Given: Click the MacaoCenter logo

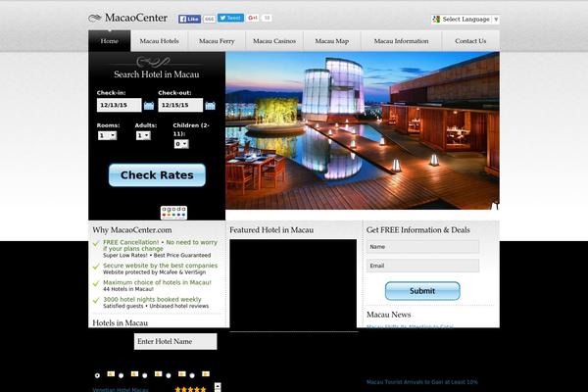Looking at the screenshot, I should (x=127, y=18).
